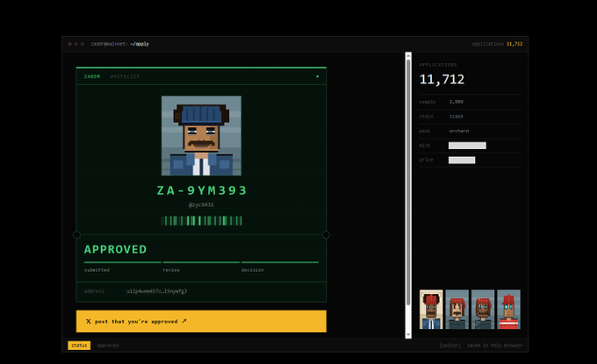Click the large 11,712 figure in side panel
This screenshot has height=364, width=597.
[x=442, y=79]
